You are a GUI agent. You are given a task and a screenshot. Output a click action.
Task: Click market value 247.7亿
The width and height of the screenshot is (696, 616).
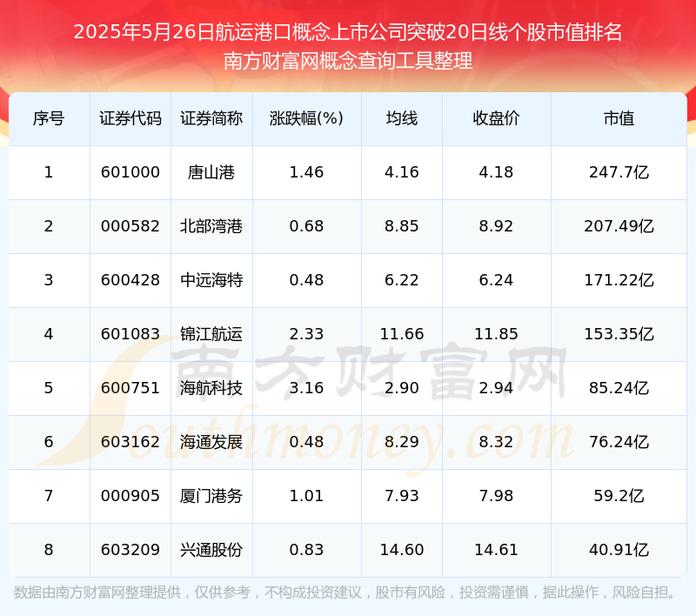(x=619, y=172)
